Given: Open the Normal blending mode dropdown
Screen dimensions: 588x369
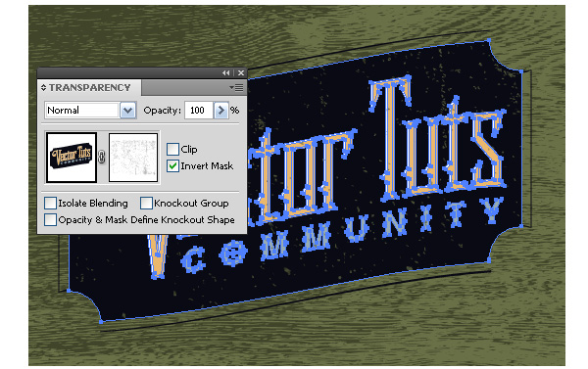Looking at the screenshot, I should (x=127, y=111).
